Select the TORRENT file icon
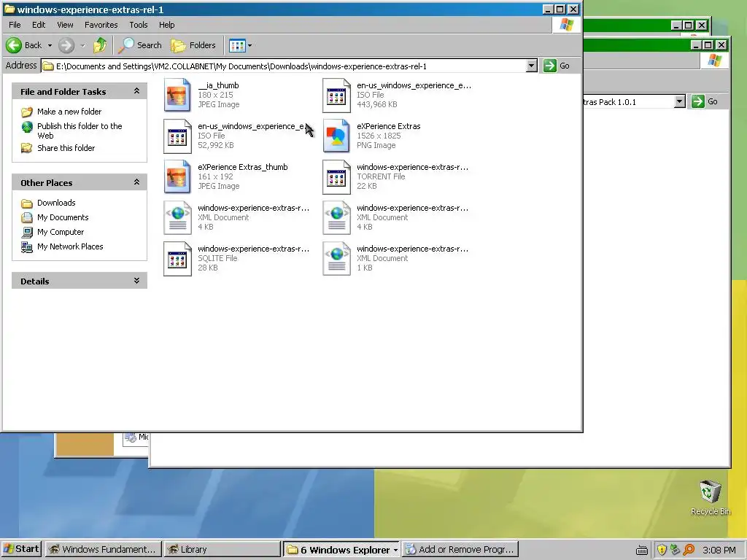Screen dimensions: 747x560 point(336,176)
